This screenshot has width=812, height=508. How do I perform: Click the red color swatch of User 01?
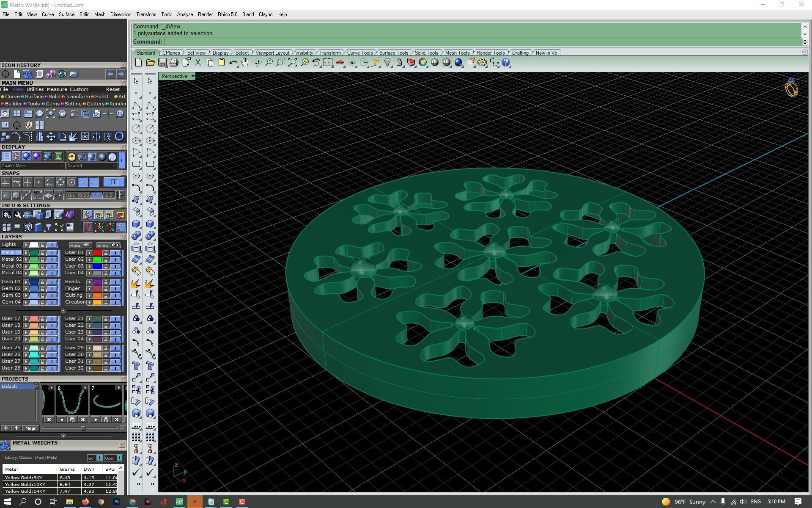pyautogui.click(x=97, y=253)
